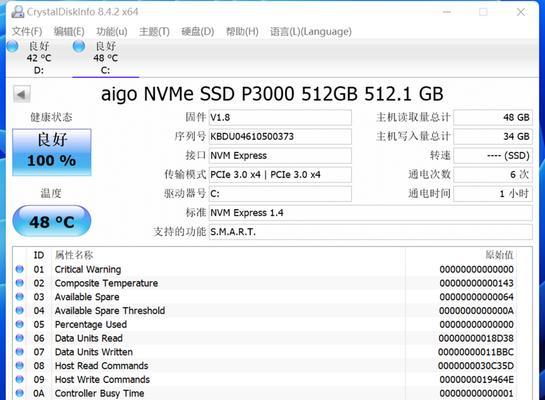
Task: Select the Host Read Commands attribute name
Action: [101, 366]
